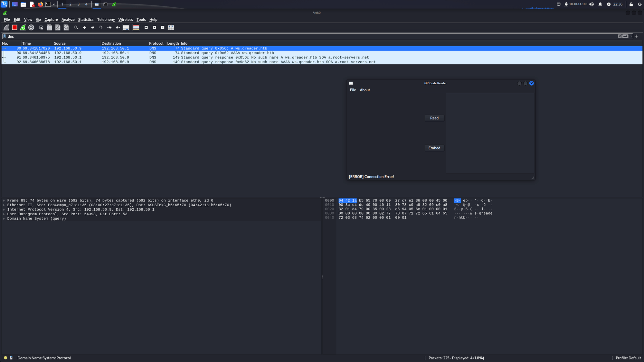Clear the dns display filter
644x362 pixels.
(620, 36)
